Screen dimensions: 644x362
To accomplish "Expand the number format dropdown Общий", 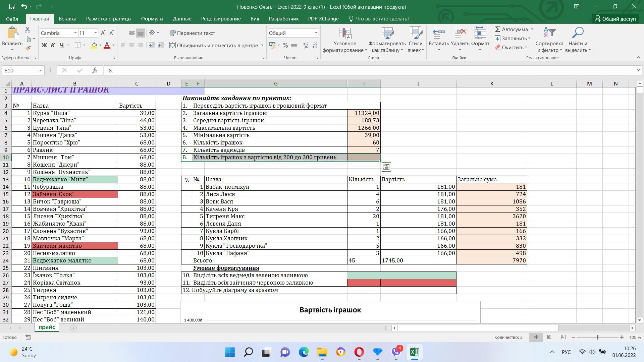I will (x=316, y=33).
